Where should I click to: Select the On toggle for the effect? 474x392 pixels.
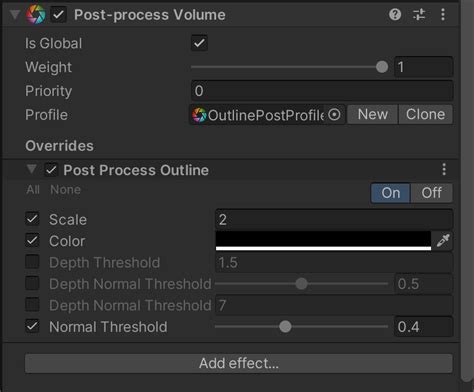pyautogui.click(x=391, y=193)
